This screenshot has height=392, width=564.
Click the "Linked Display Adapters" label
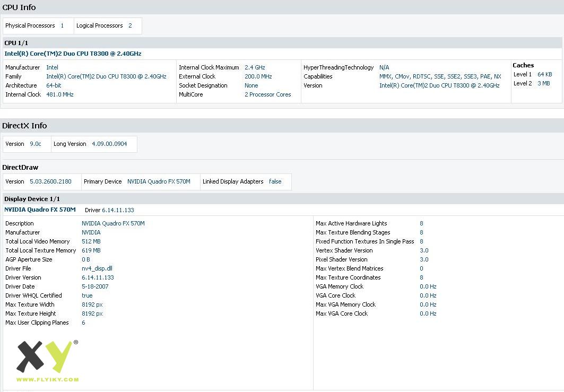[x=233, y=181]
